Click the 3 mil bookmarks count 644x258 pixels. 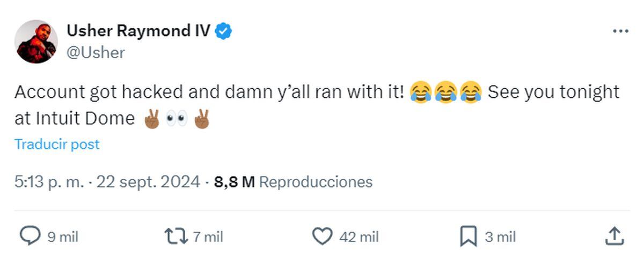click(500, 236)
